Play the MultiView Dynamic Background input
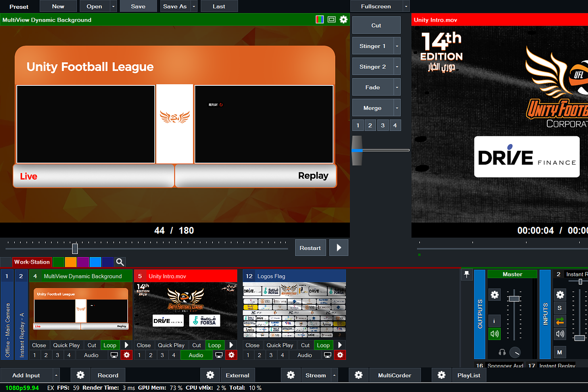This screenshot has width=588, height=392. pos(126,345)
